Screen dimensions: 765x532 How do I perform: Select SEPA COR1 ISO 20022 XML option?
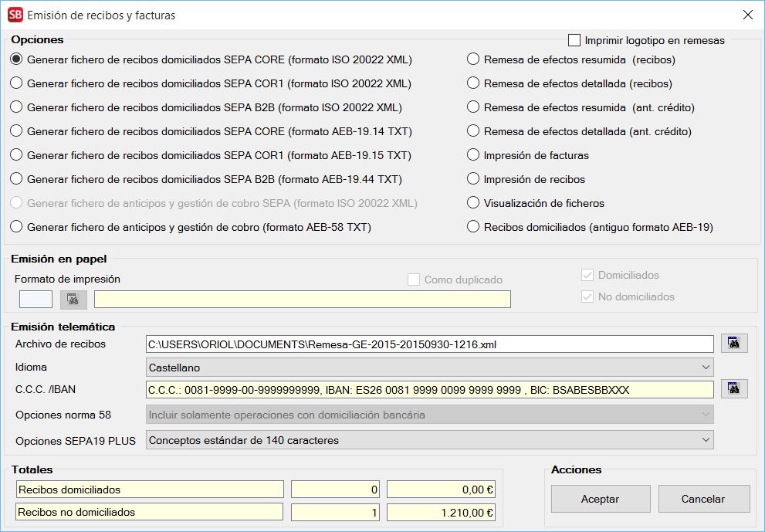pyautogui.click(x=16, y=83)
